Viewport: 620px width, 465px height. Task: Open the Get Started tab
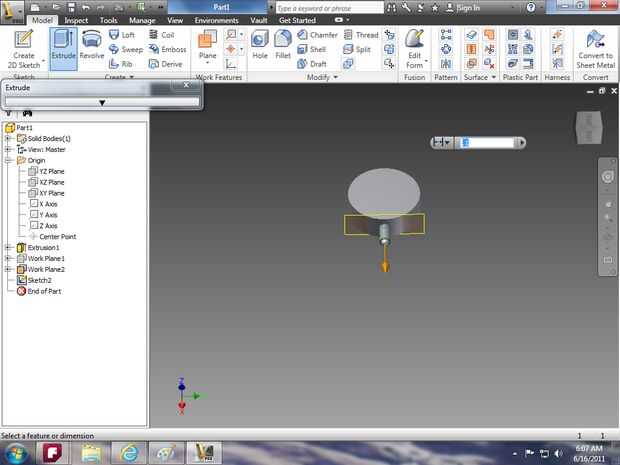click(x=297, y=20)
